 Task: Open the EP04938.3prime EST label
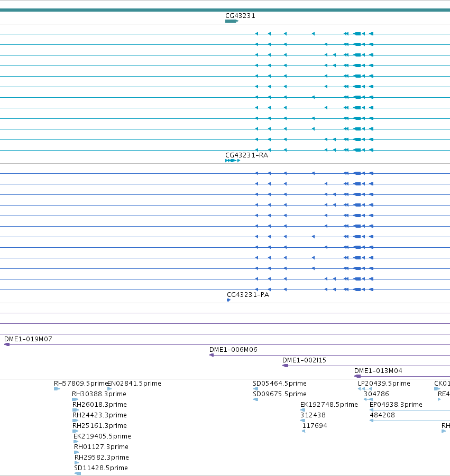[396, 405]
